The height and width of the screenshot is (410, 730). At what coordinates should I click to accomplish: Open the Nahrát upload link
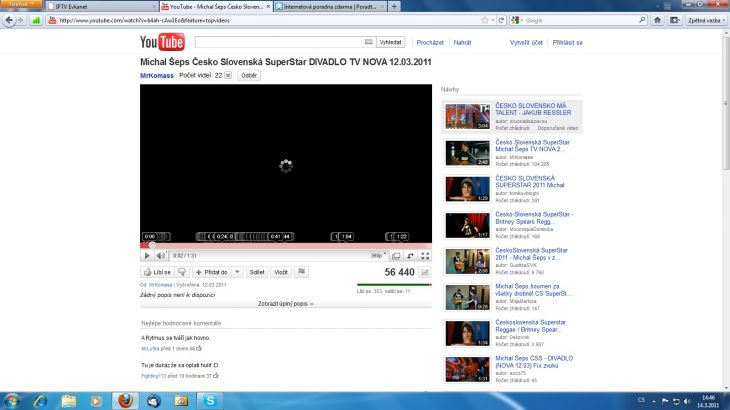(x=462, y=43)
